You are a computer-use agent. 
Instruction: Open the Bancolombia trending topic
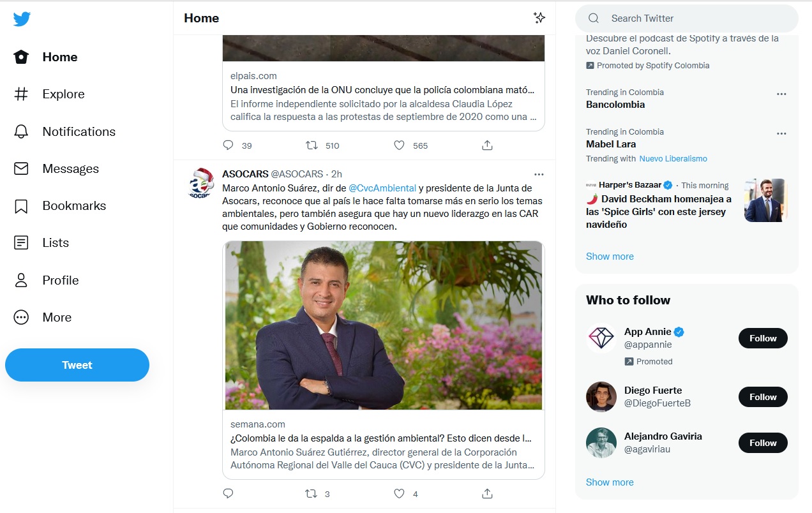point(615,105)
